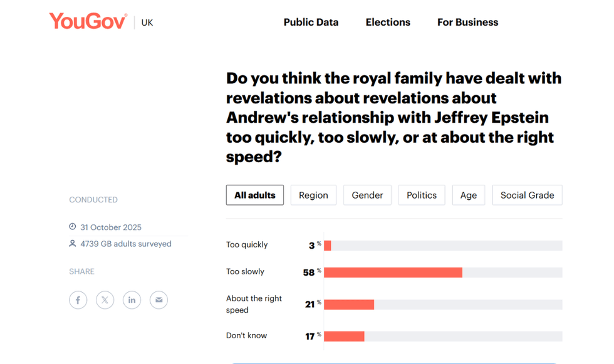Click the UK region label next to the logo
Image resolution: width=614 pixels, height=364 pixels.
coord(147,22)
